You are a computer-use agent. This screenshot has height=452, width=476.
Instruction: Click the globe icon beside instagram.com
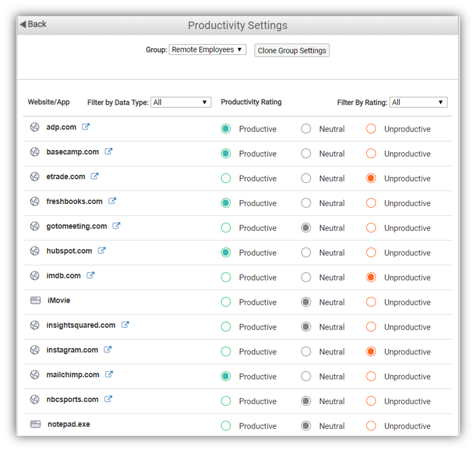click(x=34, y=350)
